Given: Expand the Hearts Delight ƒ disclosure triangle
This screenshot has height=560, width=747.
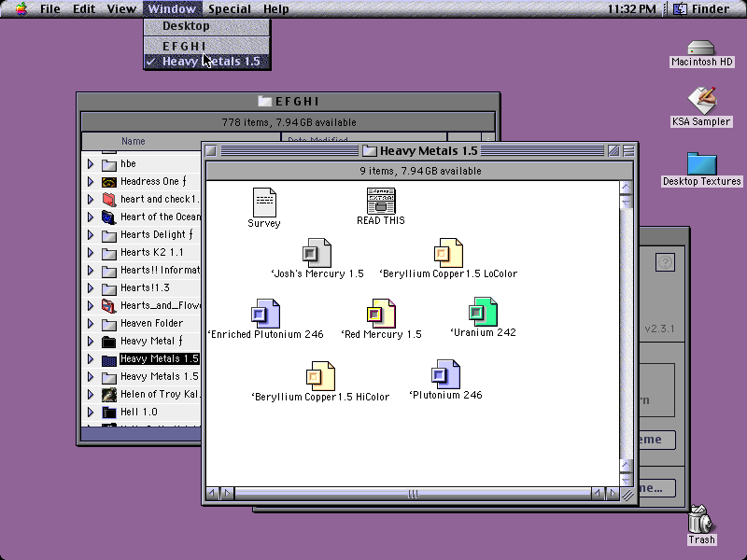Looking at the screenshot, I should [91, 235].
